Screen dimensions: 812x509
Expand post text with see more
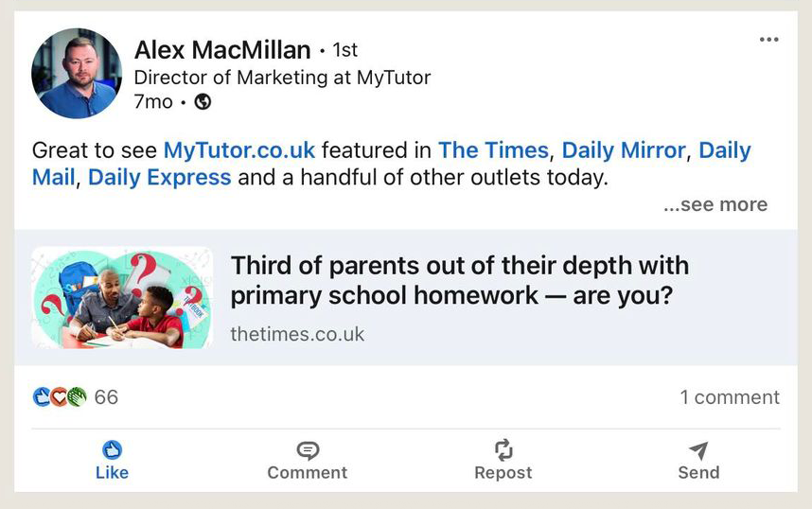click(715, 204)
